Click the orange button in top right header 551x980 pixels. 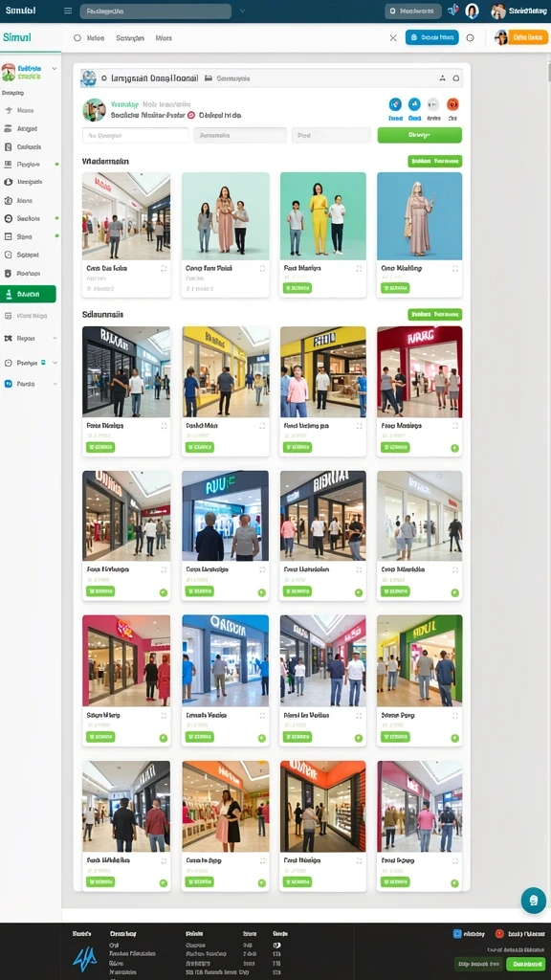point(528,37)
